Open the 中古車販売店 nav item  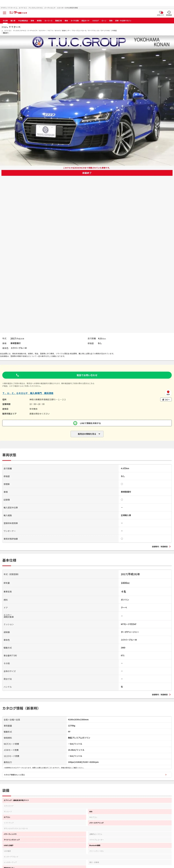[23, 21]
